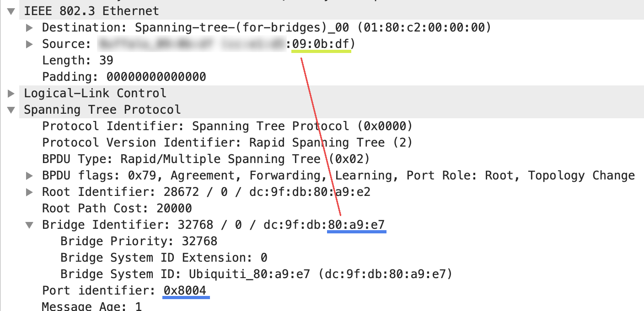Collapse the Bridge Identifier field arrow
Screen dimensions: 644x311
click(x=29, y=225)
